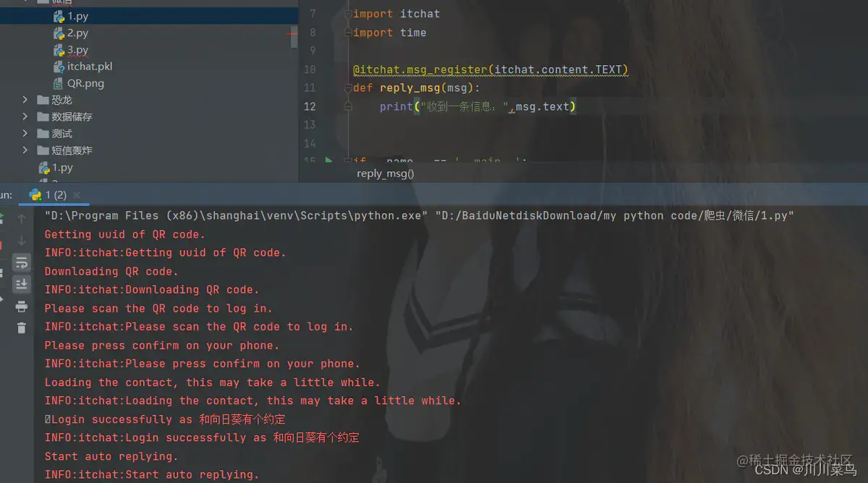The height and width of the screenshot is (483, 868).
Task: Click the down stack trace arrow
Action: [22, 240]
